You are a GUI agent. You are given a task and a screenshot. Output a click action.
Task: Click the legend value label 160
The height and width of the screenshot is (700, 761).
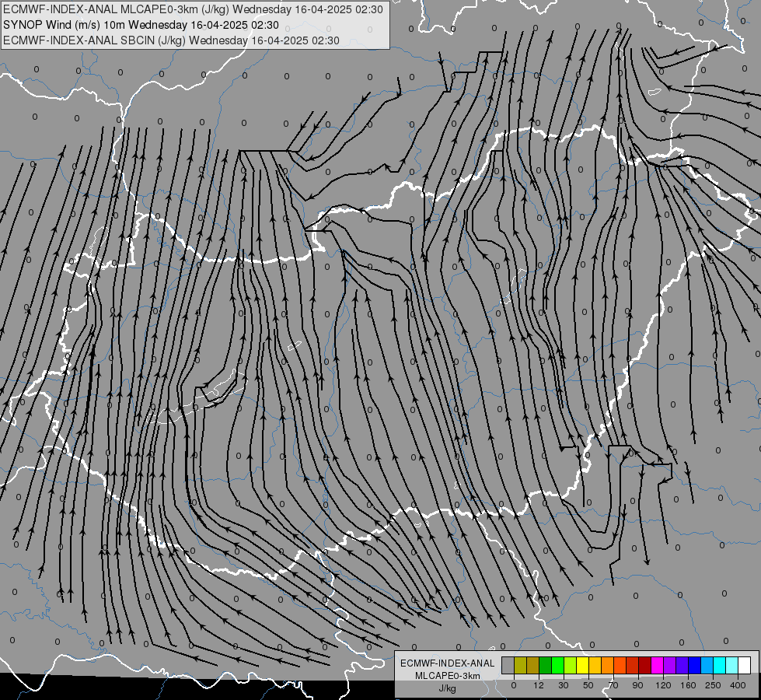pyautogui.click(x=688, y=685)
